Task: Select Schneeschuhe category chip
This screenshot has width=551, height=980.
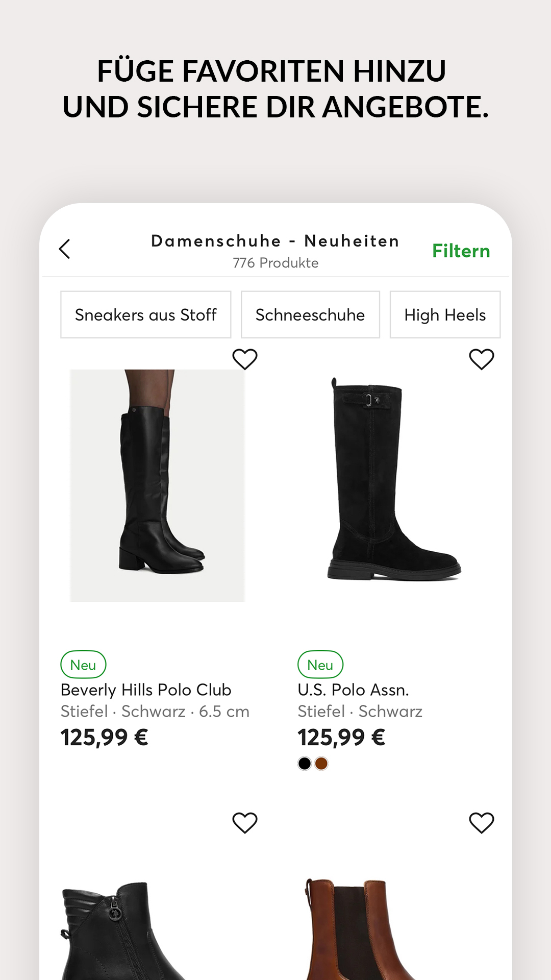Action: point(310,314)
